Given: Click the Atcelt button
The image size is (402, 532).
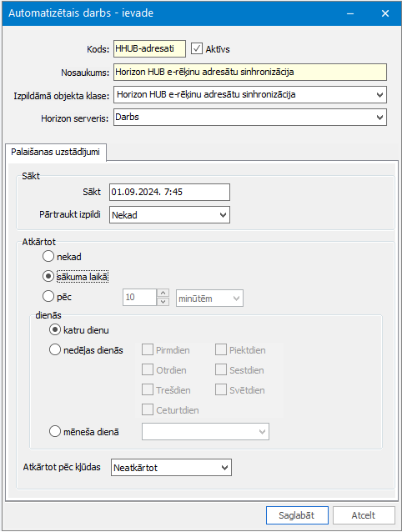Looking at the screenshot, I should coord(364,515).
